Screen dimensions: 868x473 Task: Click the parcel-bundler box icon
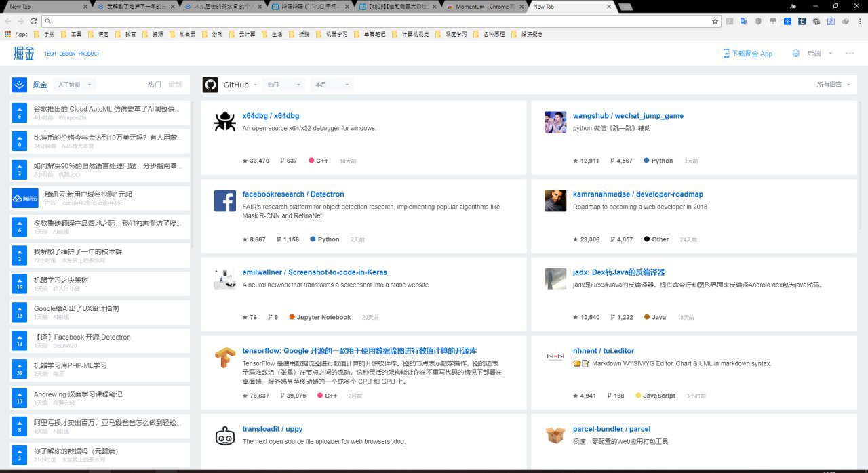point(555,436)
